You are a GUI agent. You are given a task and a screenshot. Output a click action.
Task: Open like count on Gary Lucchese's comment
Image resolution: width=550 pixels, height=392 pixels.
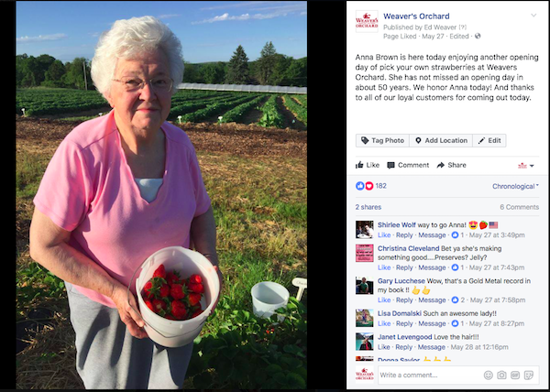tap(458, 299)
